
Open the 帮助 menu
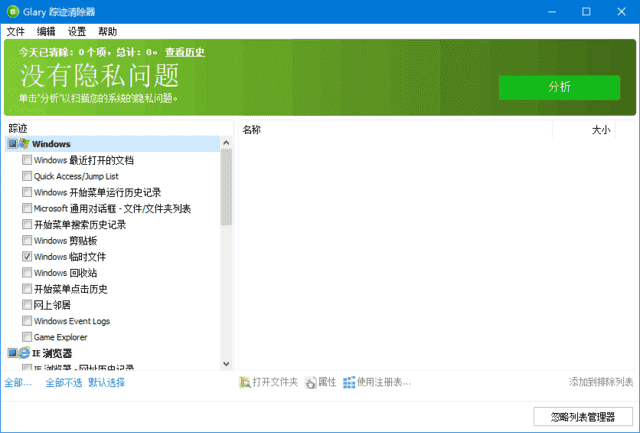[x=108, y=32]
